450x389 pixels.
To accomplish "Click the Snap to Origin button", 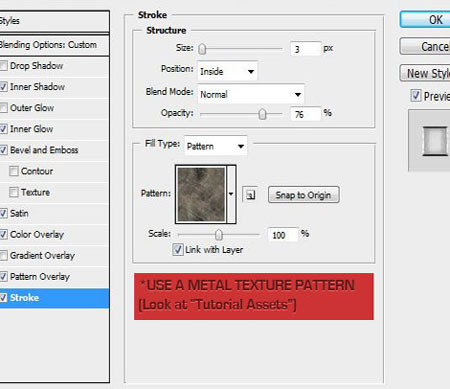I will tap(303, 195).
